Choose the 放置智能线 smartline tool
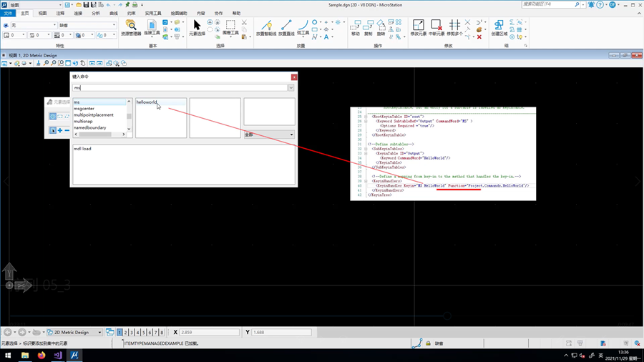644x362 pixels. click(266, 27)
